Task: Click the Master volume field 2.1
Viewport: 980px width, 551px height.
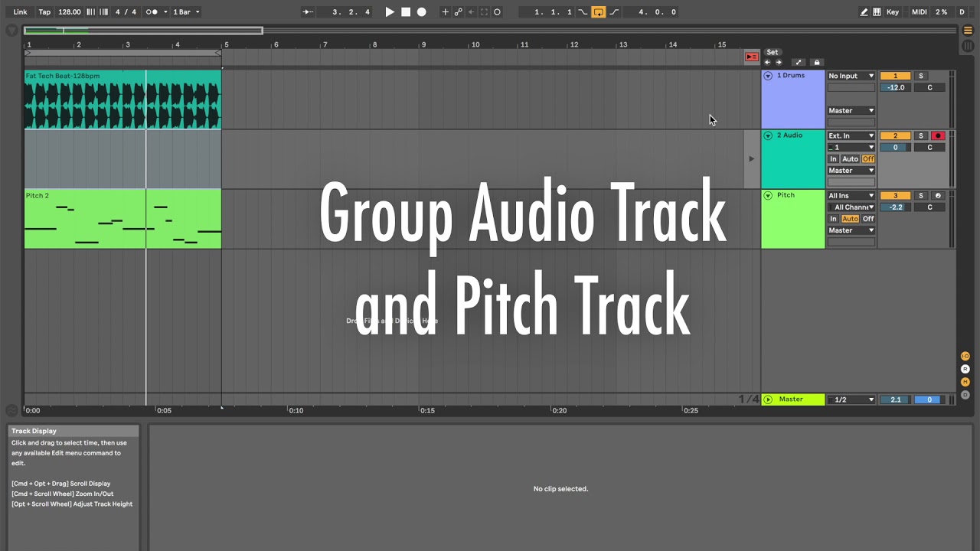Action: coord(895,399)
